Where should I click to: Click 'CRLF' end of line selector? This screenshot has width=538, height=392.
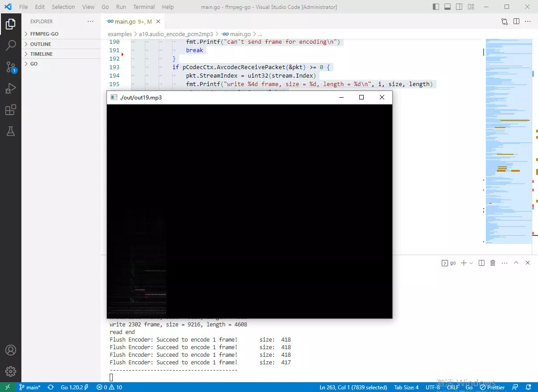[453, 387]
